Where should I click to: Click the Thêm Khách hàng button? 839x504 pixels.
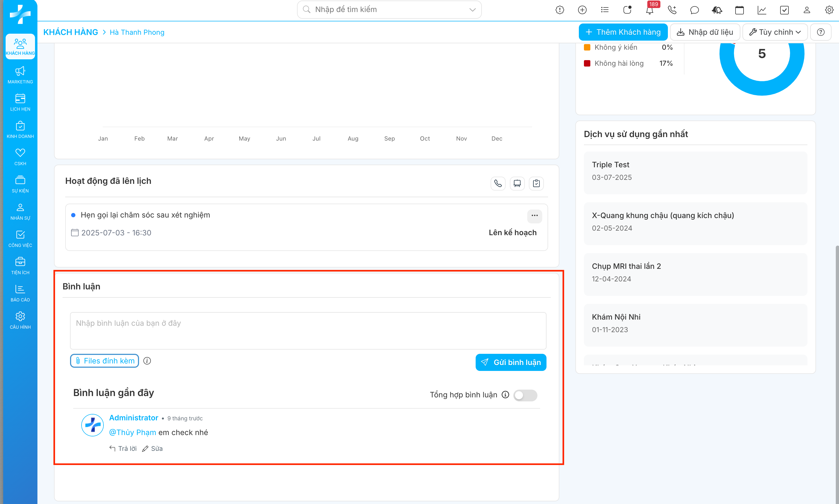tap(623, 32)
